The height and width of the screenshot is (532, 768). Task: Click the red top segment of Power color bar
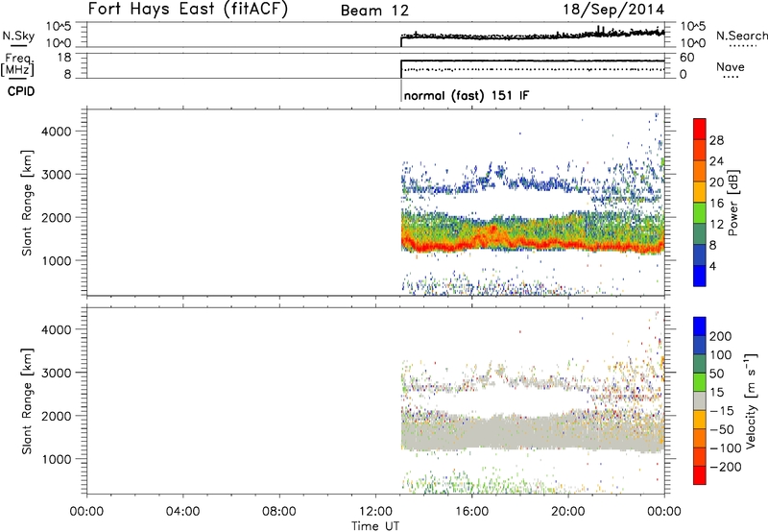[x=700, y=129]
